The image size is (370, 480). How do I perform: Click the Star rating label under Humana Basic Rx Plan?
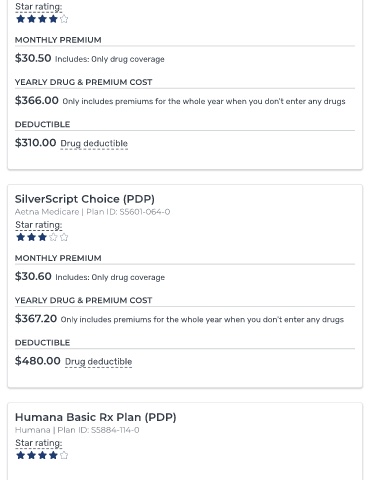pyautogui.click(x=39, y=443)
